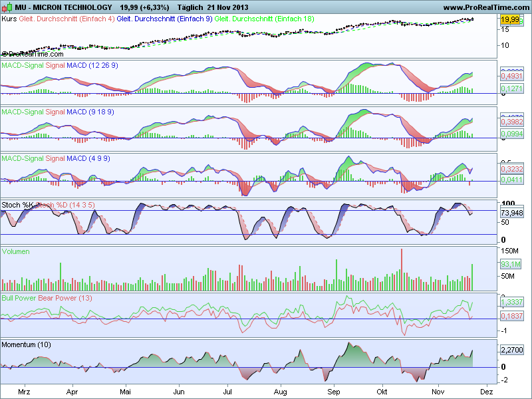
Task: Click the 0,0994 histogram value box
Action: click(511, 134)
